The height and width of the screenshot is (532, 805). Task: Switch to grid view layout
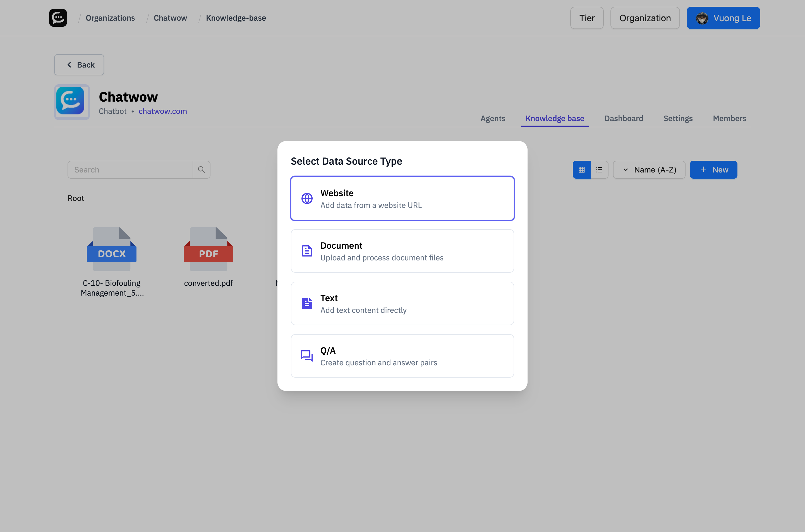pos(581,169)
